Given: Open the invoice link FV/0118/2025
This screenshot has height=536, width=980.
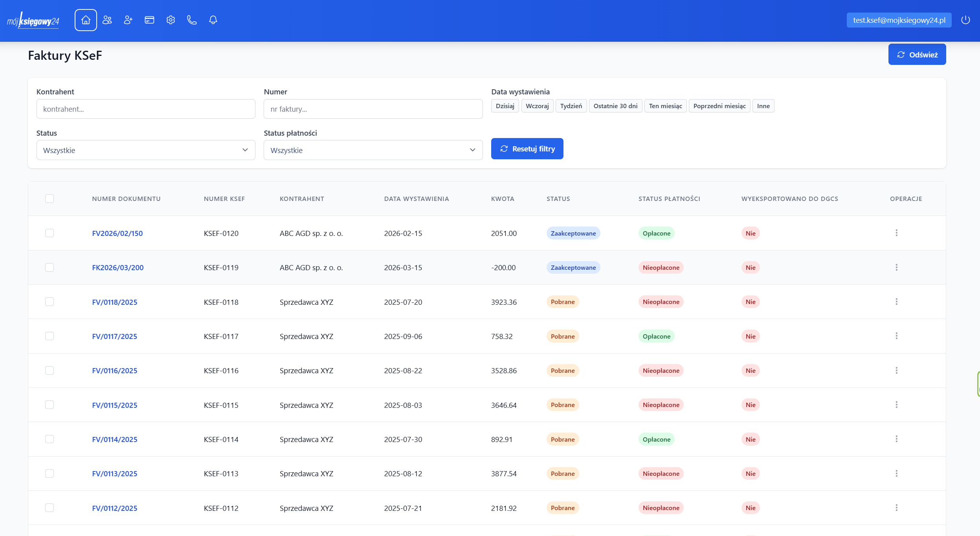Looking at the screenshot, I should click(x=115, y=302).
